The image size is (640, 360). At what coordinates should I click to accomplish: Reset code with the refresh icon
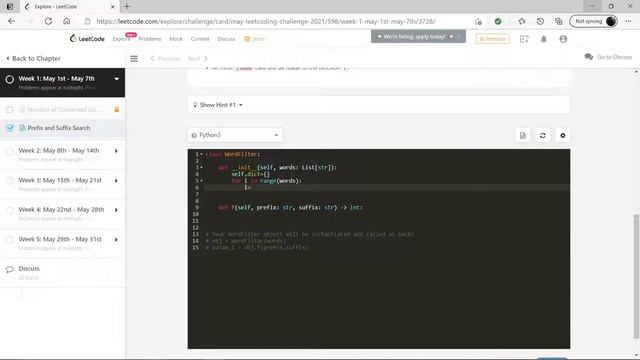pyautogui.click(x=543, y=136)
